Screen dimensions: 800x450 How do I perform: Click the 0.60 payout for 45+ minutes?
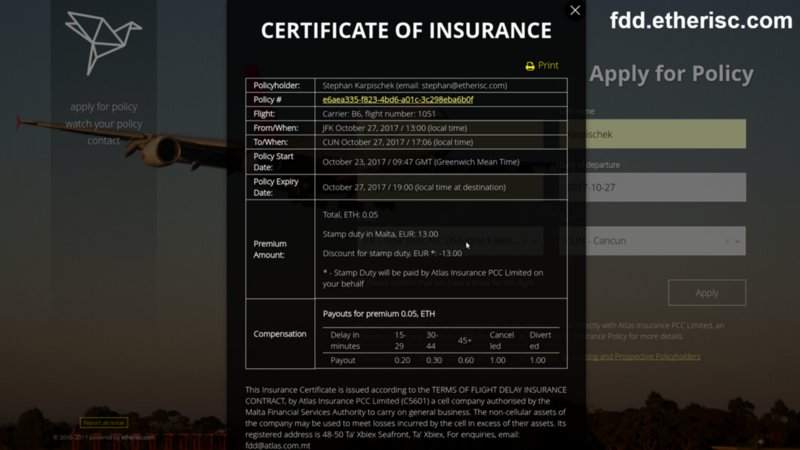coord(466,360)
